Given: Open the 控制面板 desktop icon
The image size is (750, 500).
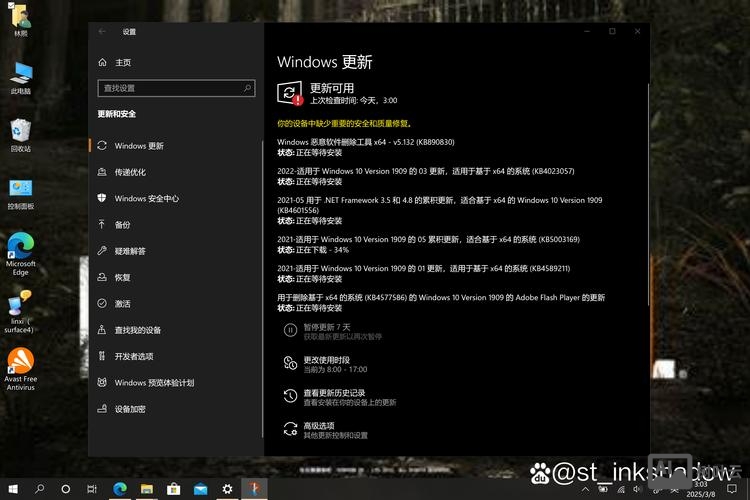Looking at the screenshot, I should 21,194.
